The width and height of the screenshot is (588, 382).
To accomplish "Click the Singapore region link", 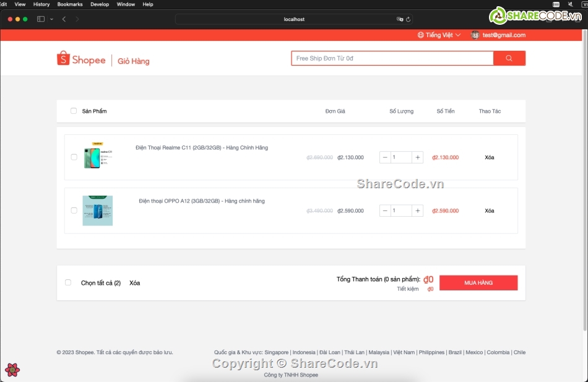I will [x=277, y=352].
